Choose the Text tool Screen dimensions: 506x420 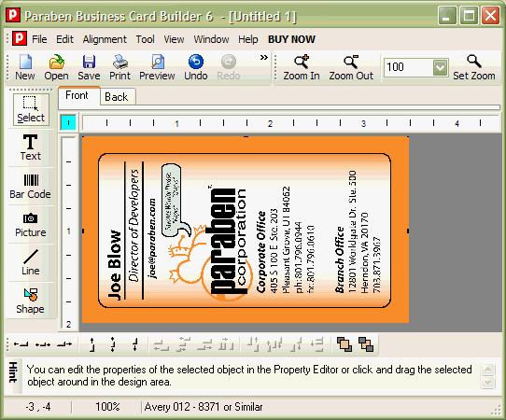30,147
